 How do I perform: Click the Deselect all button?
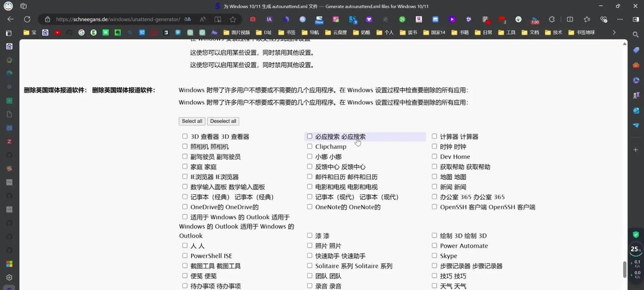[x=223, y=121]
